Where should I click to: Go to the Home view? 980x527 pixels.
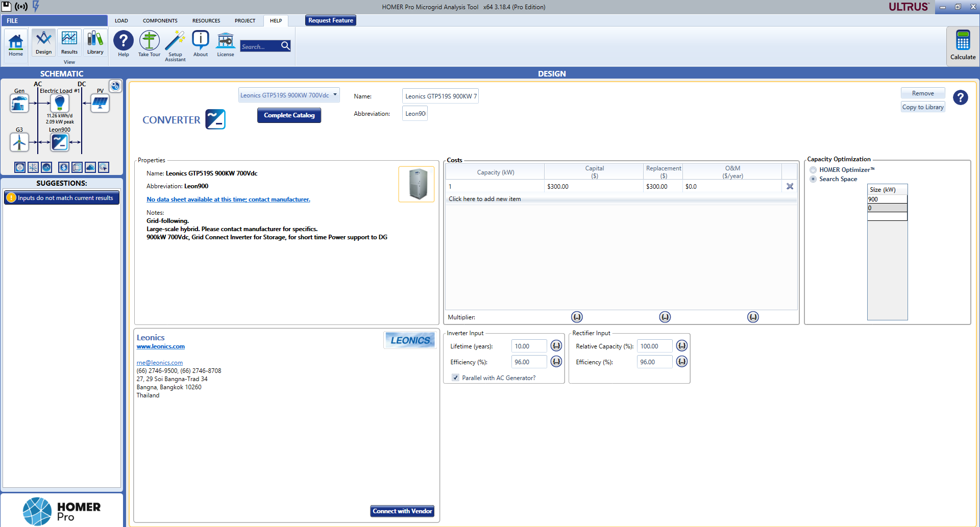point(16,44)
